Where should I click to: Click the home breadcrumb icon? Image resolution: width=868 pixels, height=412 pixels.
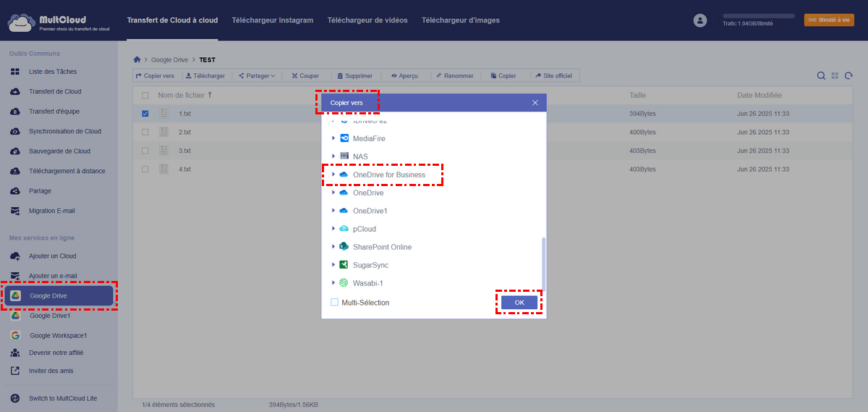click(137, 59)
